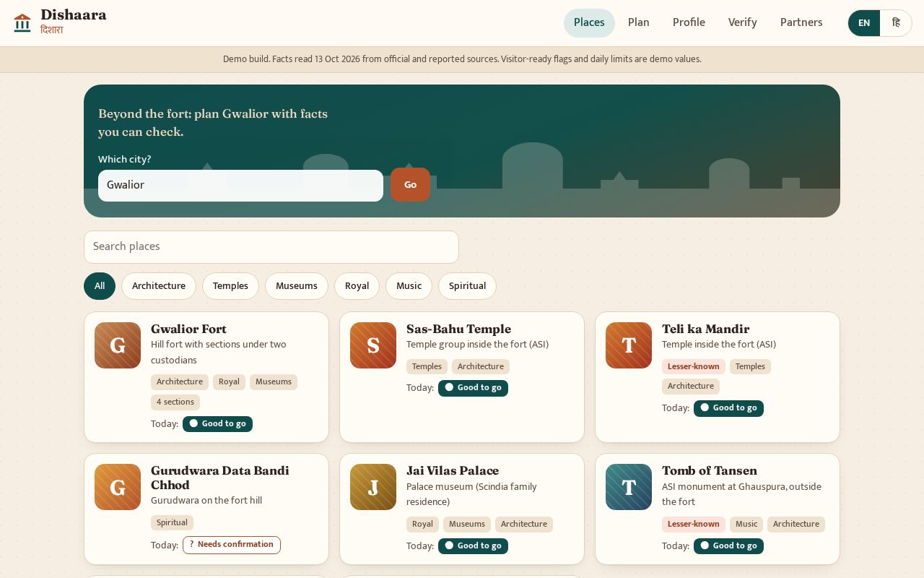Click the Go button

pyautogui.click(x=410, y=185)
